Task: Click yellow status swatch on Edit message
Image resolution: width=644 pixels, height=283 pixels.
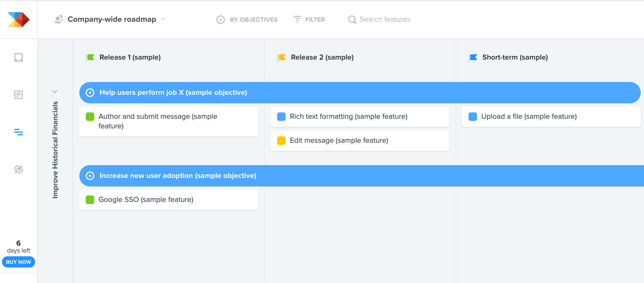Action: [281, 141]
